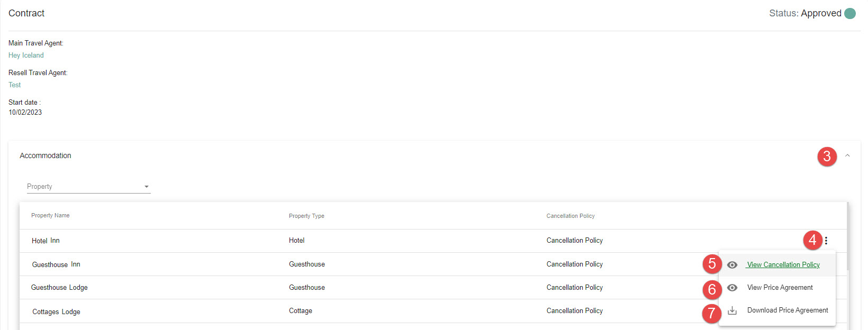868x330 pixels.
Task: Click the three-dot menu for Hotel Inn
Action: pos(826,241)
